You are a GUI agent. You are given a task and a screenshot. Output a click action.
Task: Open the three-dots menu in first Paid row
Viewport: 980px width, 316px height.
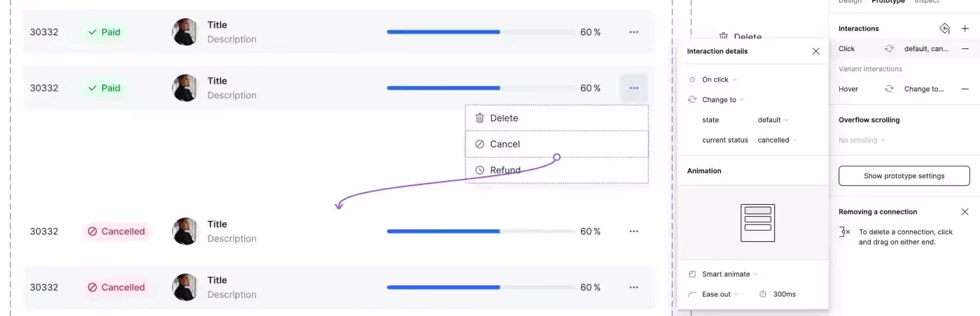[633, 32]
